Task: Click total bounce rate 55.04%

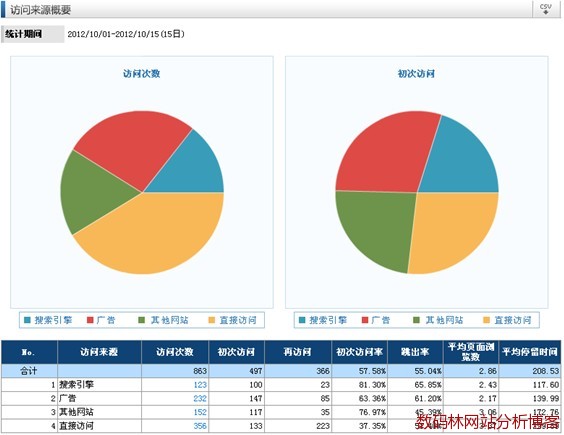Action: 428,371
